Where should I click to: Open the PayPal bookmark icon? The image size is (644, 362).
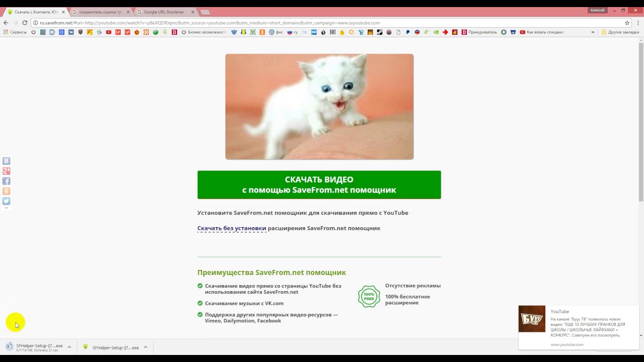[x=408, y=32]
